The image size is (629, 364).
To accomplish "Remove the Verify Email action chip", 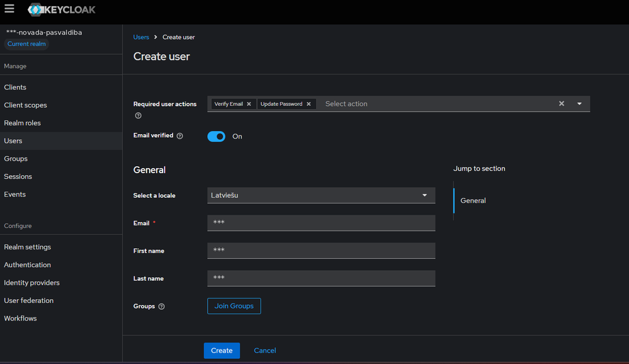I will point(249,104).
